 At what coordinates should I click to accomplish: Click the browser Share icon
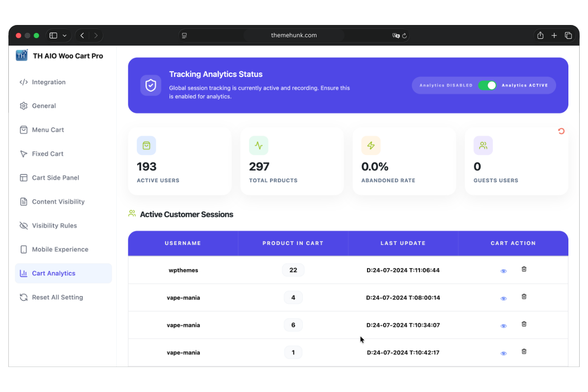click(540, 35)
